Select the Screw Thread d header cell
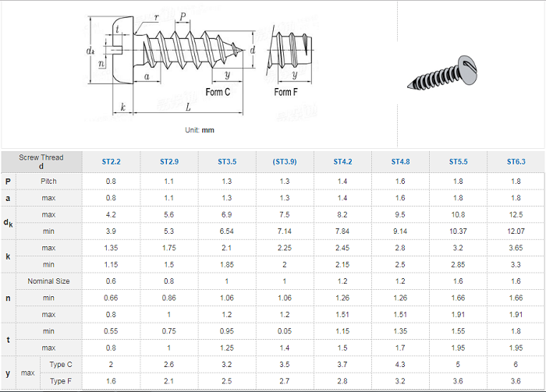Image resolution: width=546 pixels, height=392 pixels. click(x=41, y=162)
